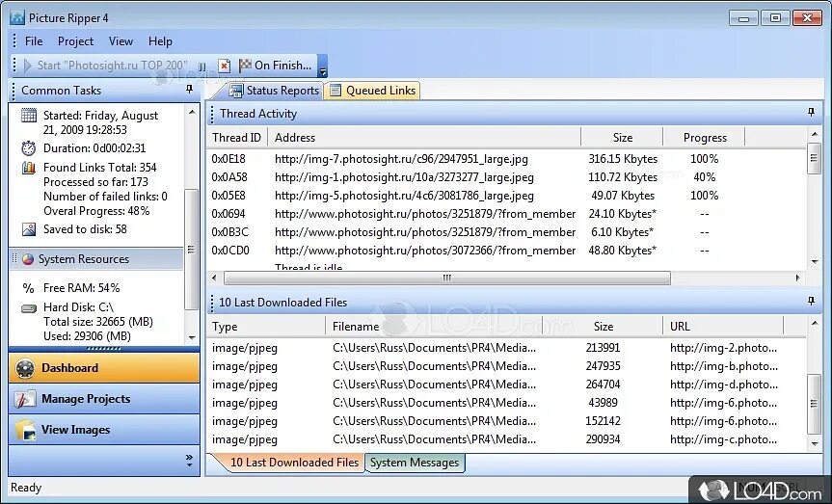832x504 pixels.
Task: Click the pause icon in the toolbar
Action: click(x=202, y=66)
